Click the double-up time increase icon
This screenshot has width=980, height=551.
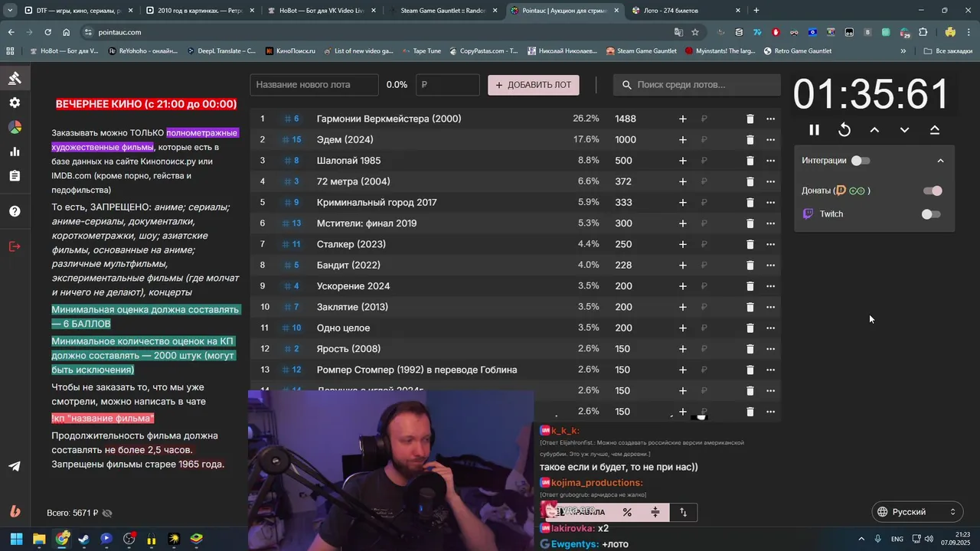point(935,130)
